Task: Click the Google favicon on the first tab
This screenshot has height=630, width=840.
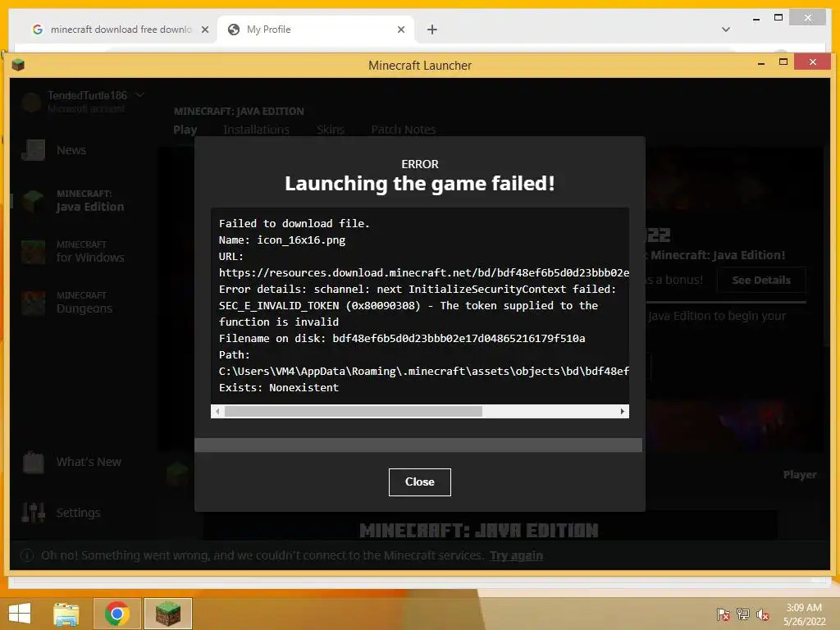Action: pyautogui.click(x=38, y=30)
